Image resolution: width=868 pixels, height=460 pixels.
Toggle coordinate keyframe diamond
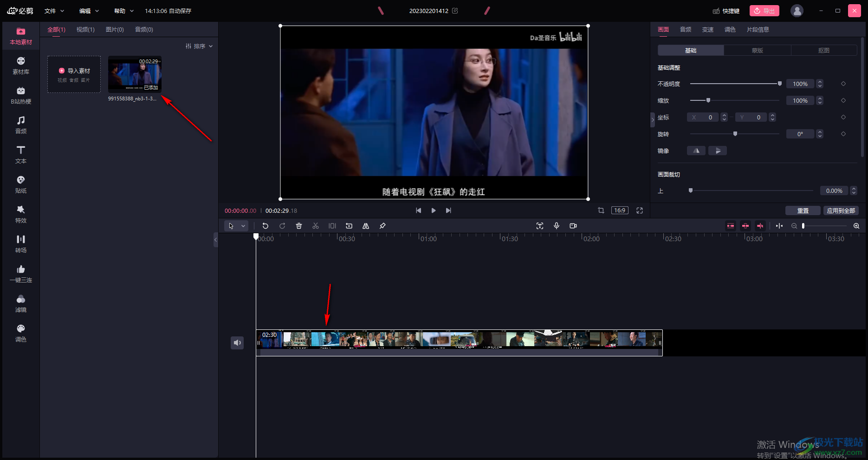tap(843, 117)
